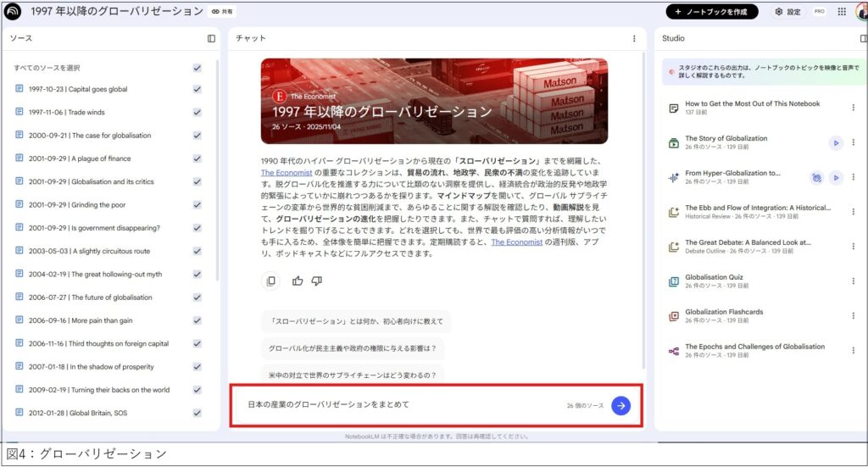The height and width of the screenshot is (467, 868).
Task: Toggle the select all sources checkbox
Action: [197, 68]
